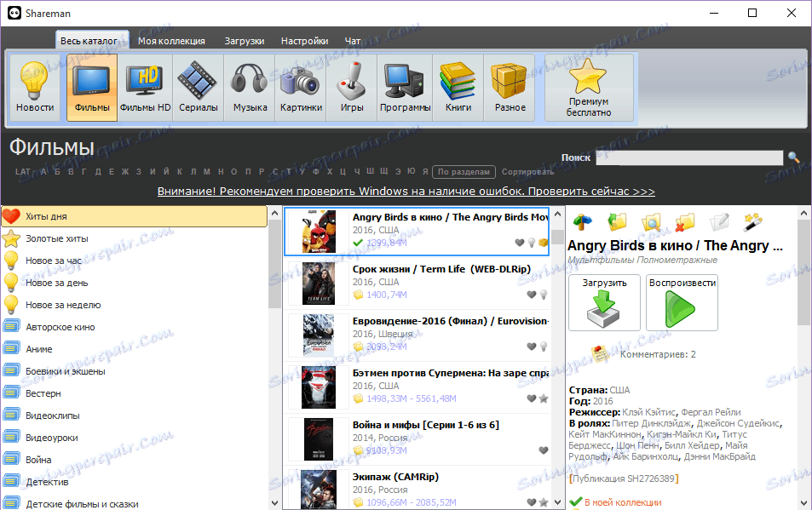Click the Срок жизни poster thumbnail
This screenshot has height=510, width=812.
[x=319, y=284]
